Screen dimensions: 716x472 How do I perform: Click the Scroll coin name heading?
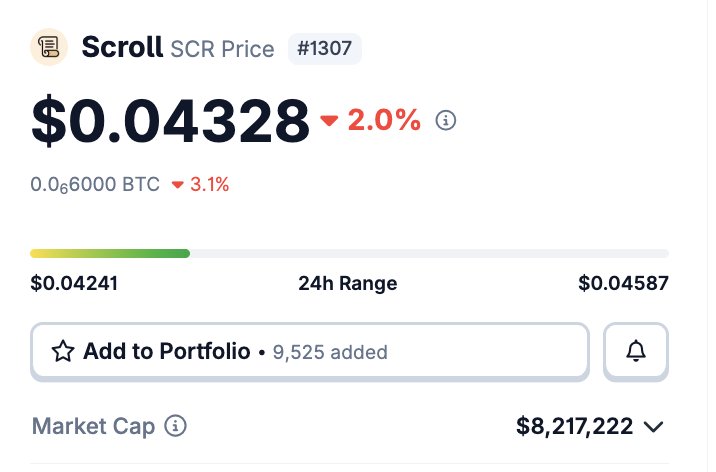point(122,47)
